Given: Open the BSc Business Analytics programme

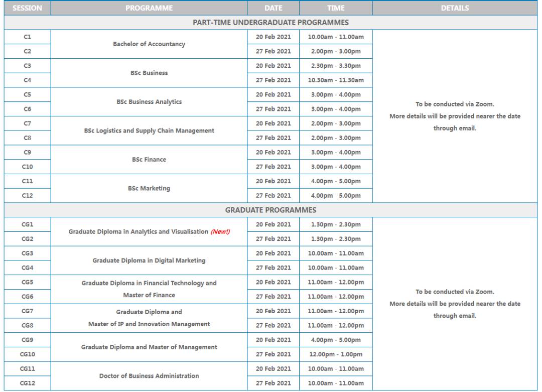Looking at the screenshot, I should (149, 102).
